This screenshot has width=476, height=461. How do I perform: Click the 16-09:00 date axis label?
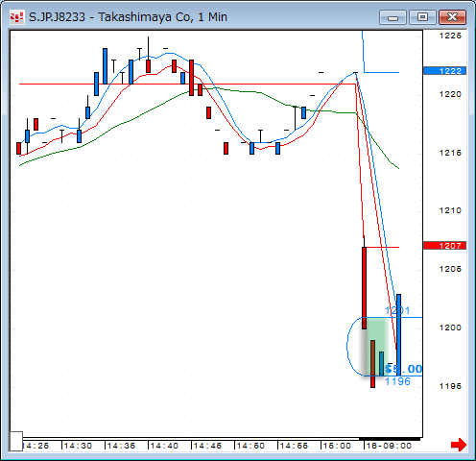click(389, 446)
